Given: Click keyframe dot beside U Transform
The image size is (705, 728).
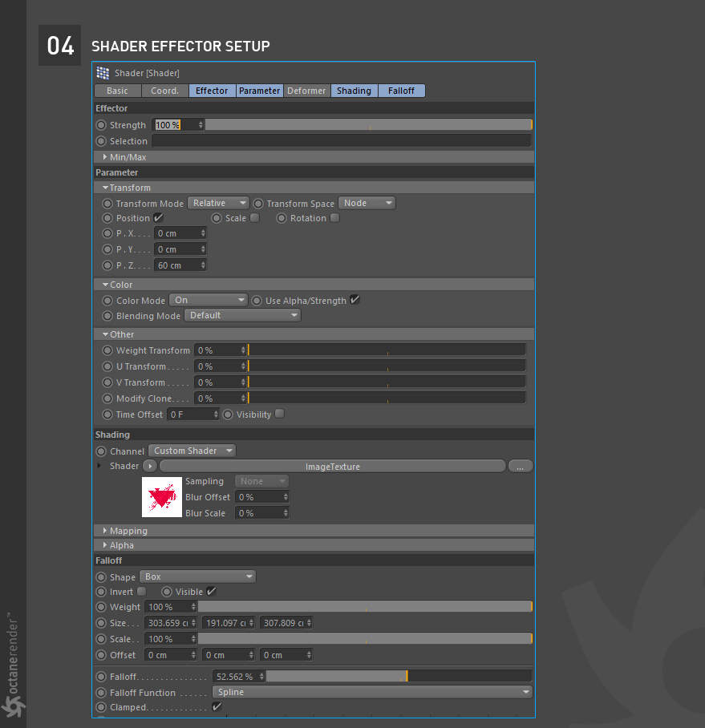Looking at the screenshot, I should click(x=107, y=366).
